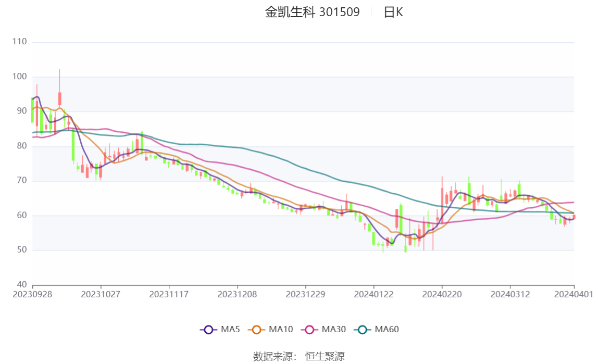Click the 20230928 date axis label

click(32, 295)
